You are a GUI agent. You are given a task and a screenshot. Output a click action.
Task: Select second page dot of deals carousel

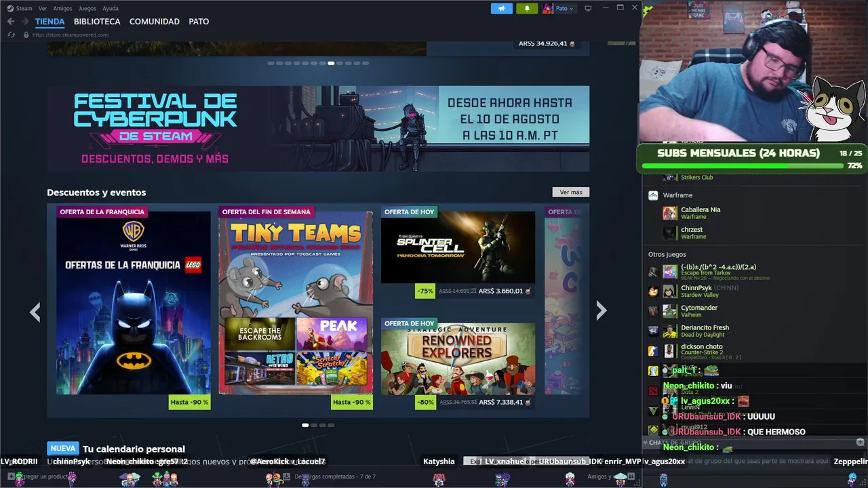tap(314, 425)
